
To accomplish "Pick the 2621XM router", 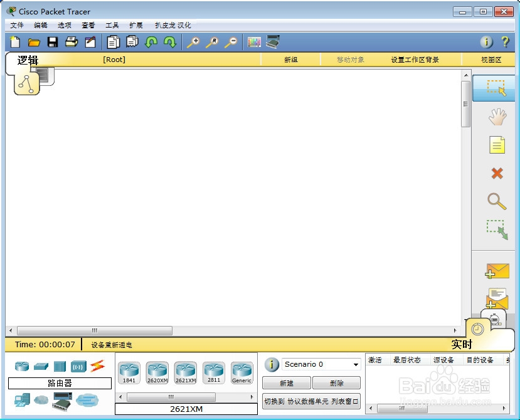I will (x=186, y=373).
